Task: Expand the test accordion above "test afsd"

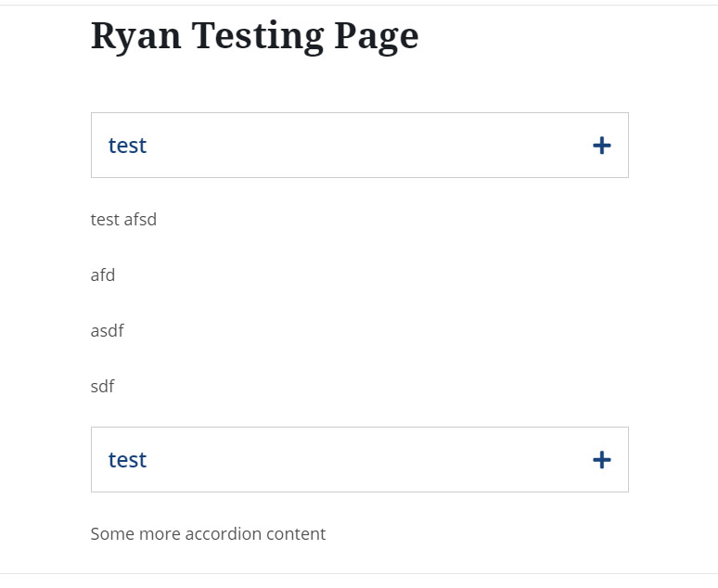Action: click(359, 146)
